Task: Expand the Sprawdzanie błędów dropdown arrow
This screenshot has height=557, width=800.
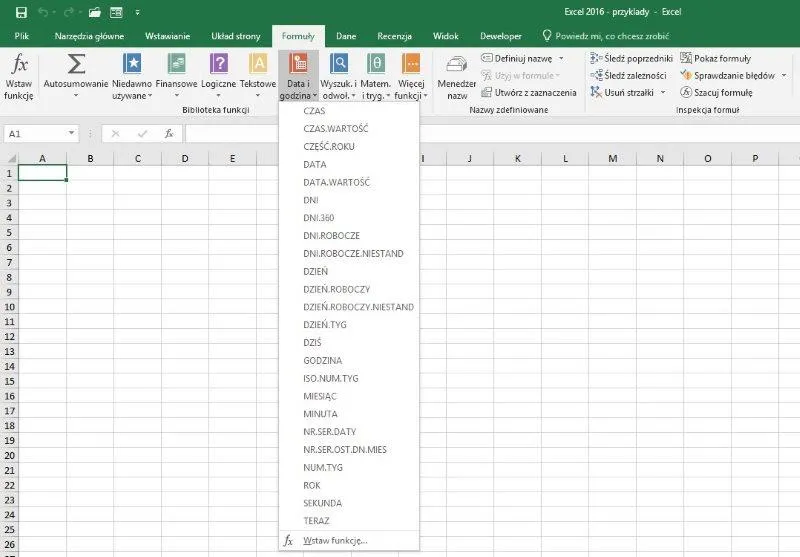Action: pos(783,75)
